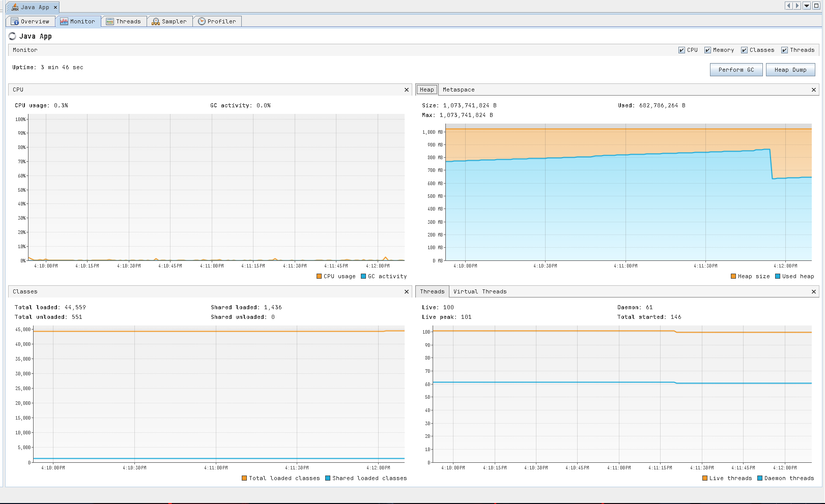
Task: Click the Sampler tab's icon
Action: pos(155,21)
